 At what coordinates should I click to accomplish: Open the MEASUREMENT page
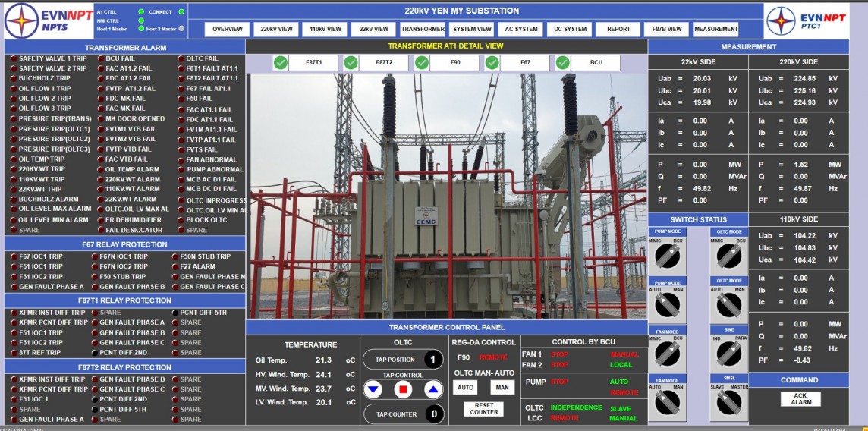[715, 29]
